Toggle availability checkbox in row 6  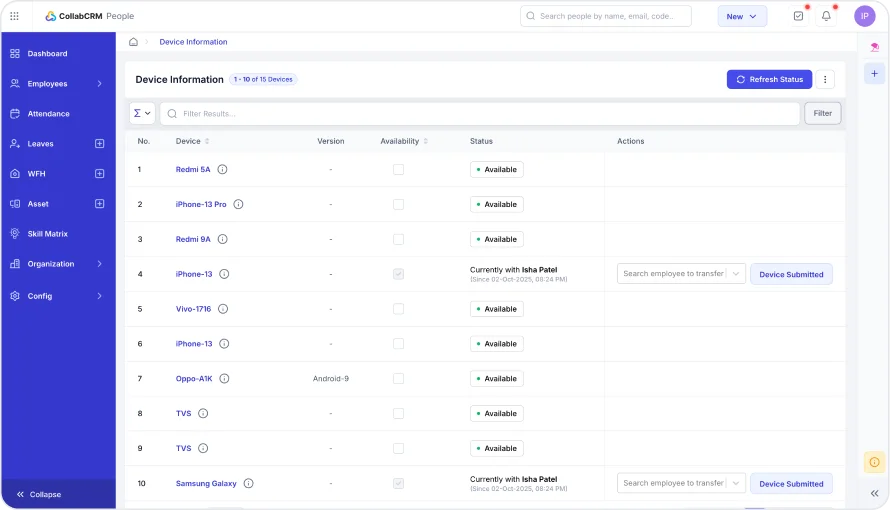click(x=398, y=344)
